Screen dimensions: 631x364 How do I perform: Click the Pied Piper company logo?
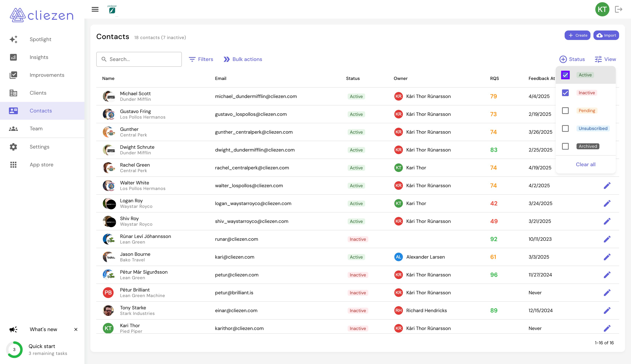pos(112,9)
